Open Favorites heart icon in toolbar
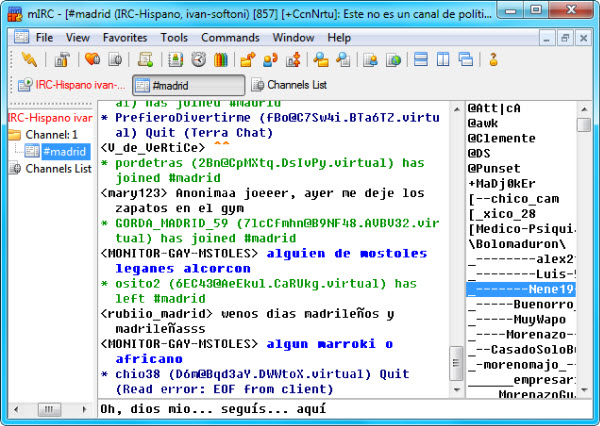Viewport: 600px width, 426px height. (x=93, y=59)
